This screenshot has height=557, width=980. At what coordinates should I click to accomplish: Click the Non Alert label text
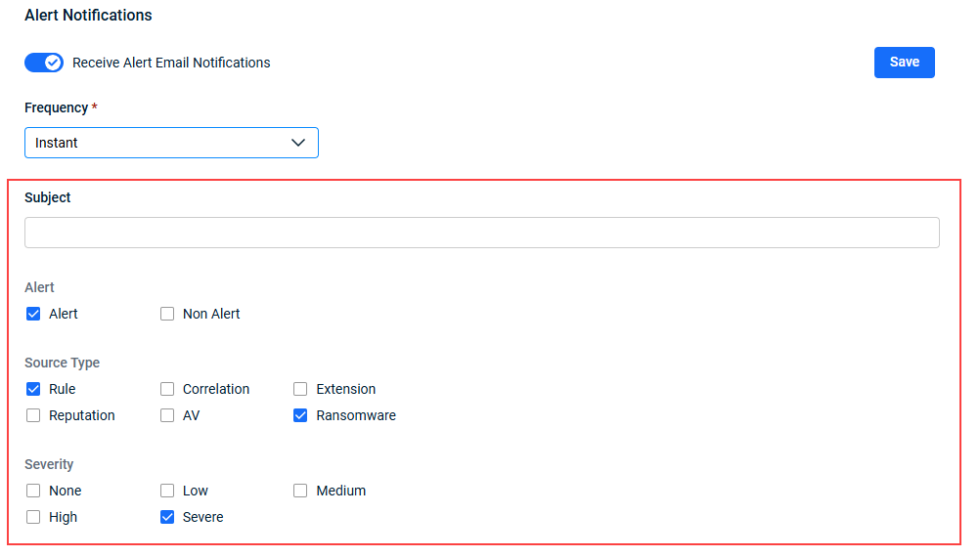211,314
